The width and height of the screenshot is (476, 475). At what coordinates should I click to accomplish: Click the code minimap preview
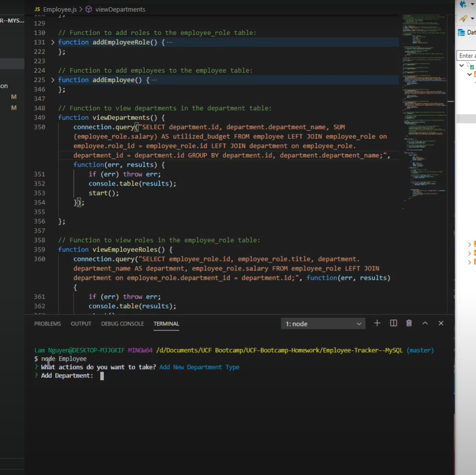425,104
